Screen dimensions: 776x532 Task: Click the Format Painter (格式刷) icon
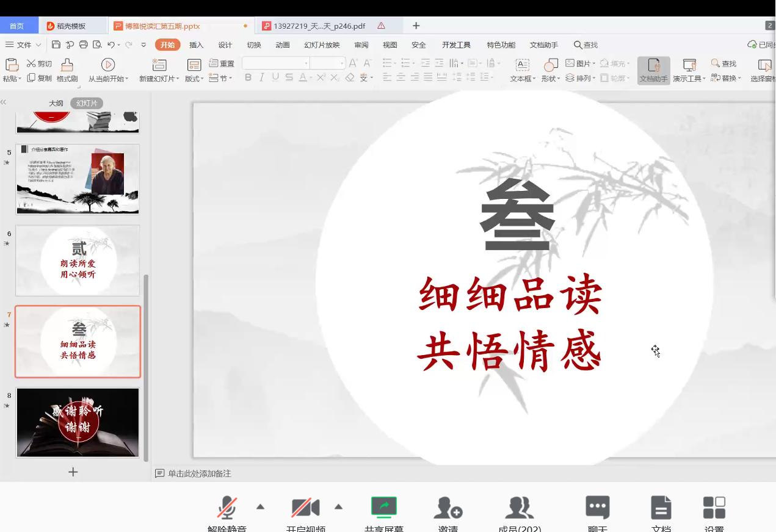click(67, 65)
